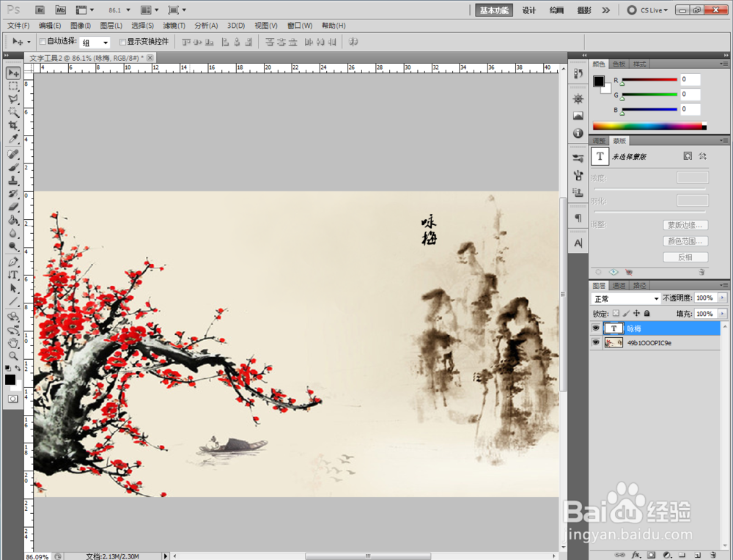Select the Polygonal Lasso tool
Viewport: 733px width, 560px height.
[13, 99]
